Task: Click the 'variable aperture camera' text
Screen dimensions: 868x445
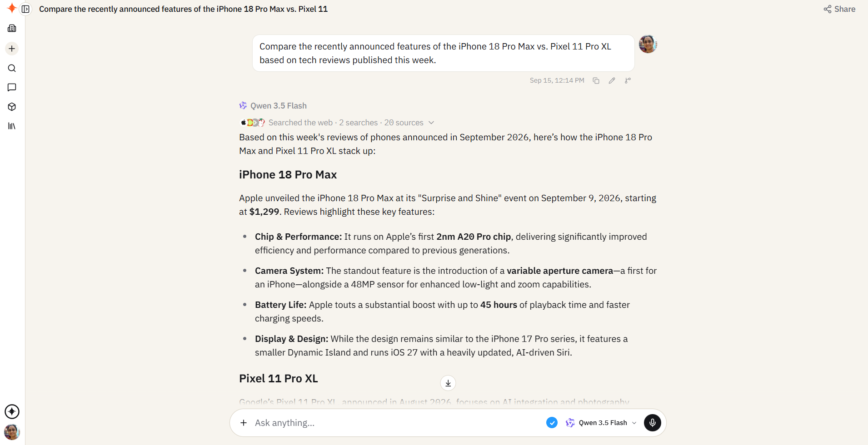Action: [x=560, y=271]
